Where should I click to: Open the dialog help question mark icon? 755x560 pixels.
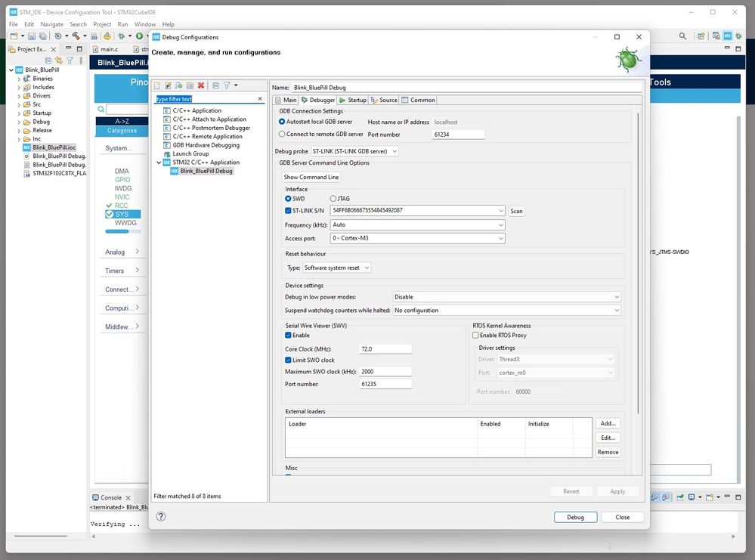(161, 517)
